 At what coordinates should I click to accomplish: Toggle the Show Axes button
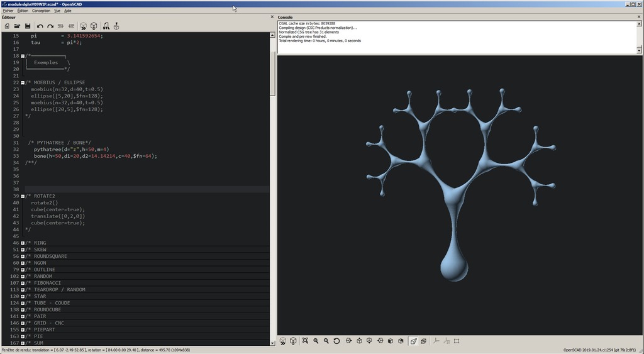coord(436,341)
